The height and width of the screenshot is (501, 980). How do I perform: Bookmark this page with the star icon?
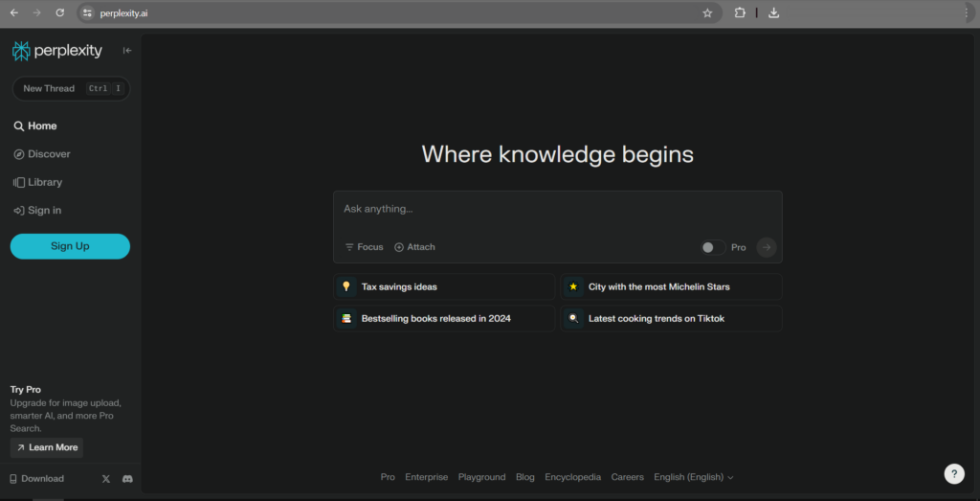point(707,12)
